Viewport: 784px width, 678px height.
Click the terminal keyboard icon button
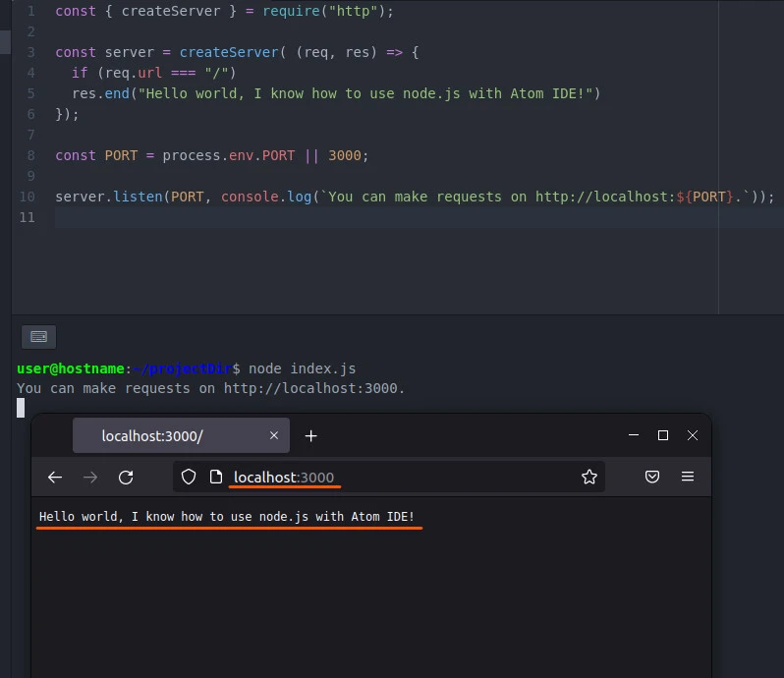click(38, 337)
